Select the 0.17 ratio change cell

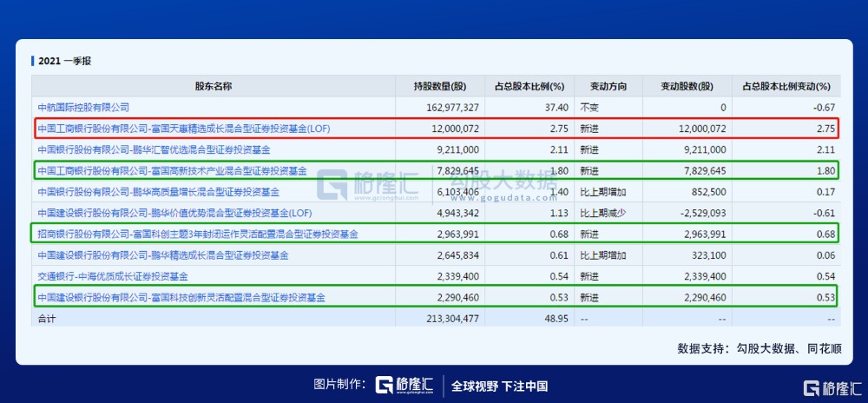pos(826,192)
